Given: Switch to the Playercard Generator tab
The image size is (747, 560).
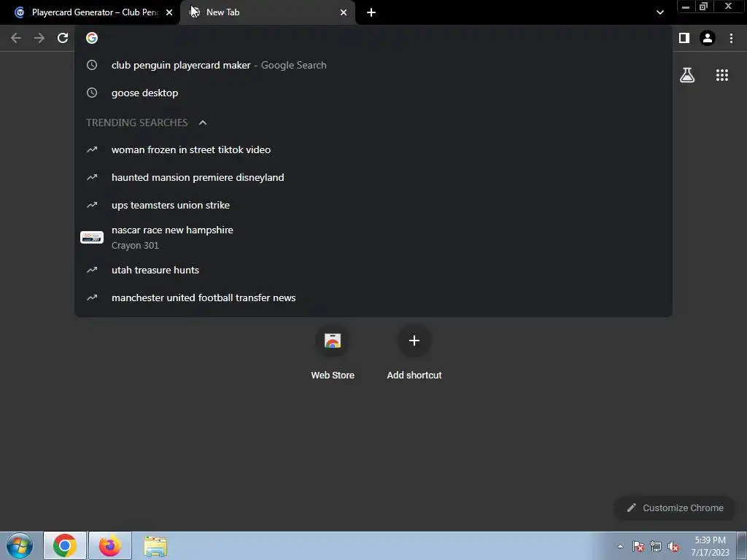Looking at the screenshot, I should (90, 12).
